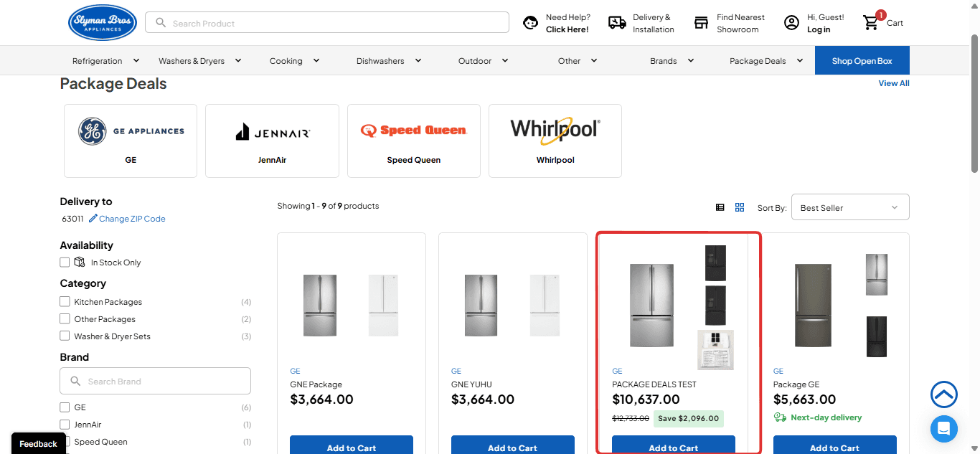Select the Speed Queen brand logo

pyautogui.click(x=414, y=131)
